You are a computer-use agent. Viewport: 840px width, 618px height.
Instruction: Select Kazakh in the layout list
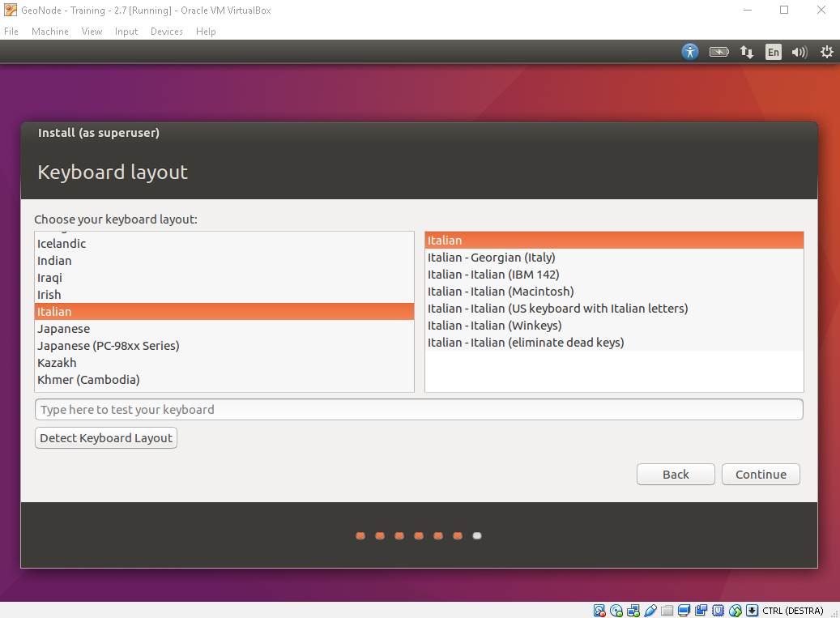[224, 363]
